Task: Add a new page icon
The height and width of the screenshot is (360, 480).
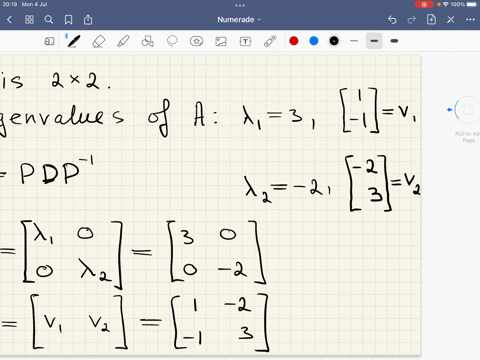Action: [x=431, y=20]
